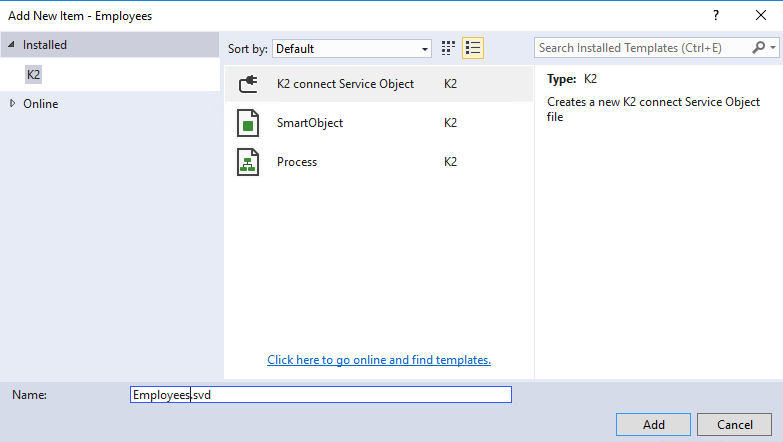Click the search magnifier icon

(x=759, y=47)
